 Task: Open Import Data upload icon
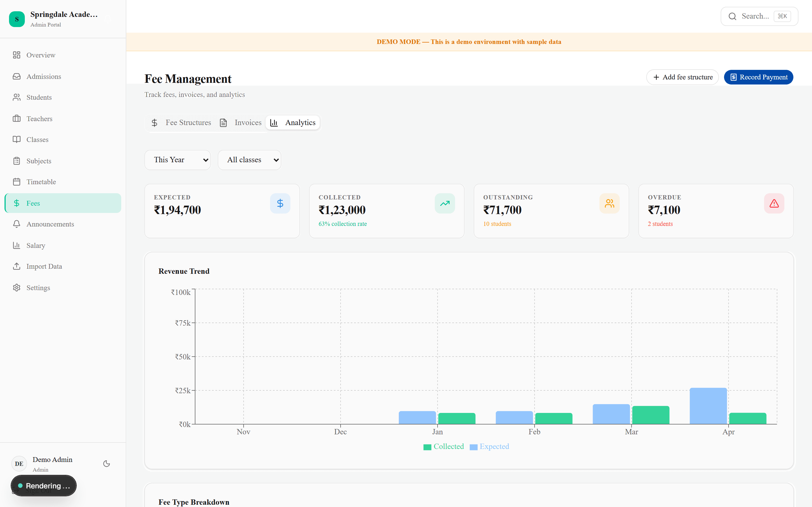[17, 266]
